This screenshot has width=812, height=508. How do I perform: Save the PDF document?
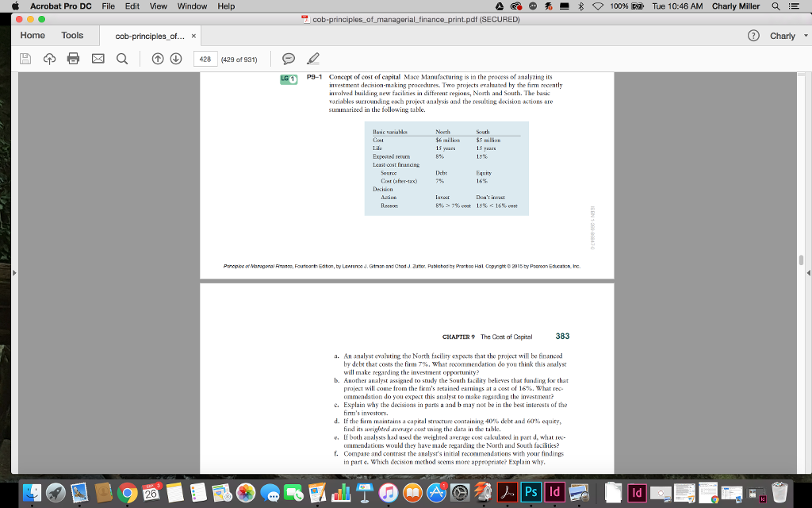click(x=26, y=58)
